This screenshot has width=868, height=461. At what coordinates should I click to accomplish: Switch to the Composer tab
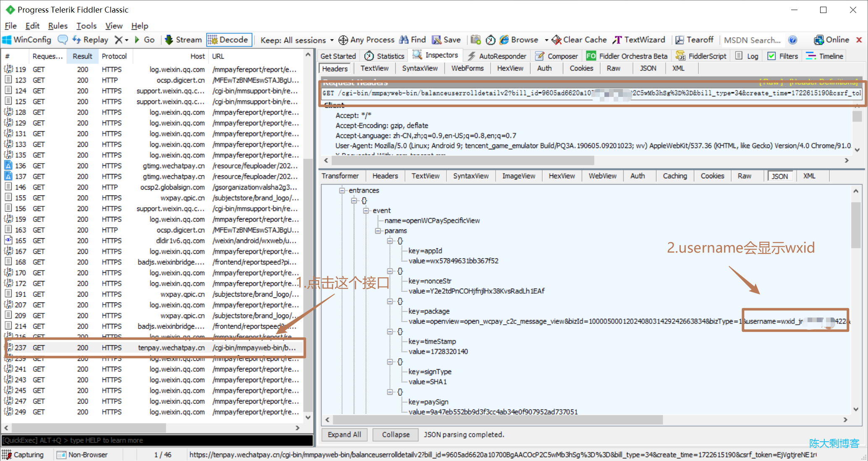tap(557, 56)
